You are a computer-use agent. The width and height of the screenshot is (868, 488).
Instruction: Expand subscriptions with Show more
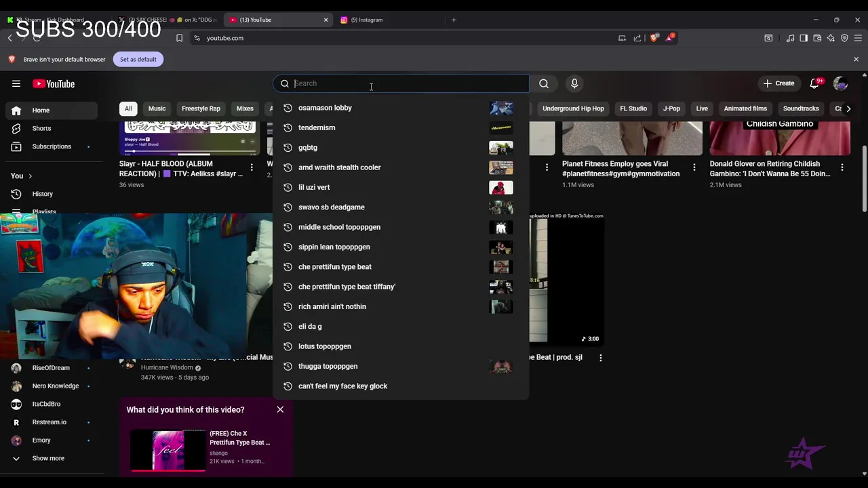coord(48,458)
